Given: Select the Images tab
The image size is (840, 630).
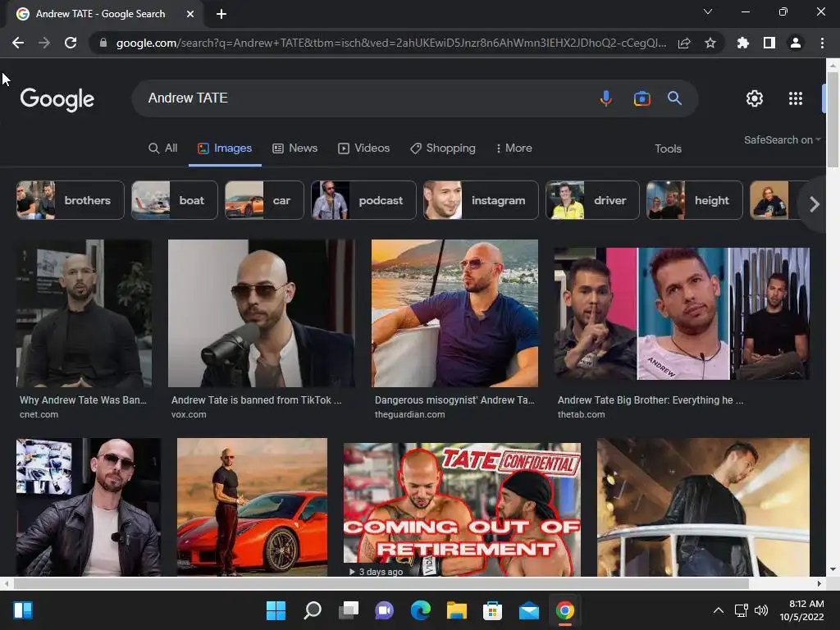Looking at the screenshot, I should [225, 148].
